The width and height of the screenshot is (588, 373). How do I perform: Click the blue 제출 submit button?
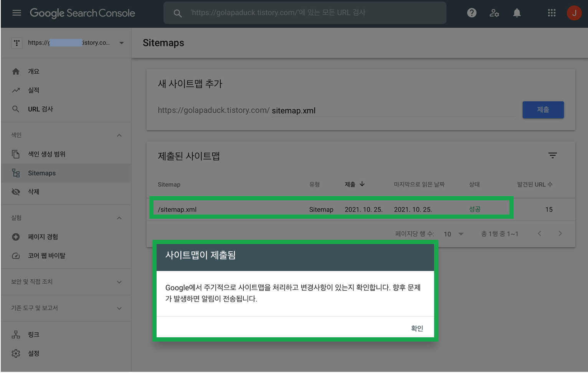point(543,110)
